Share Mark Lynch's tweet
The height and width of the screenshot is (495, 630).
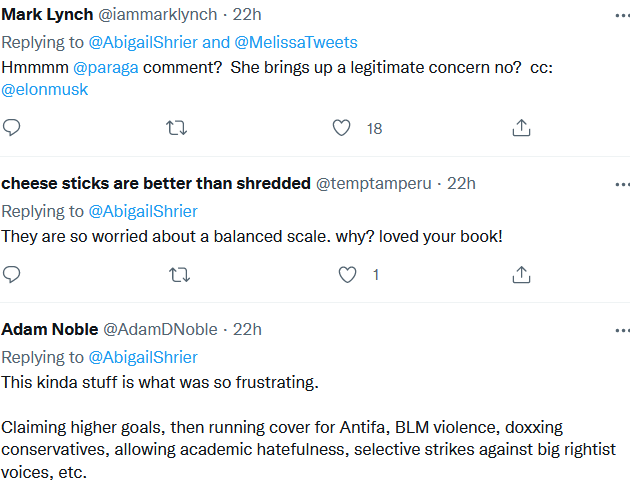click(x=521, y=128)
